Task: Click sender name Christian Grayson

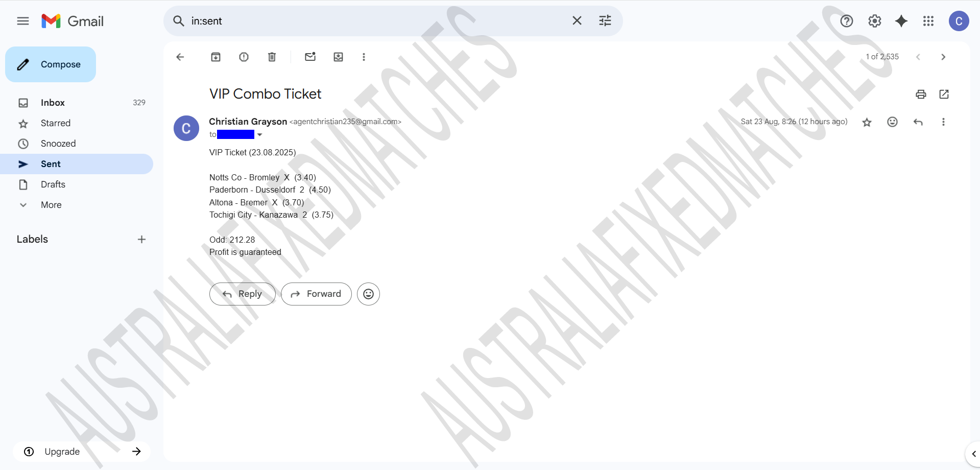Action: [248, 122]
